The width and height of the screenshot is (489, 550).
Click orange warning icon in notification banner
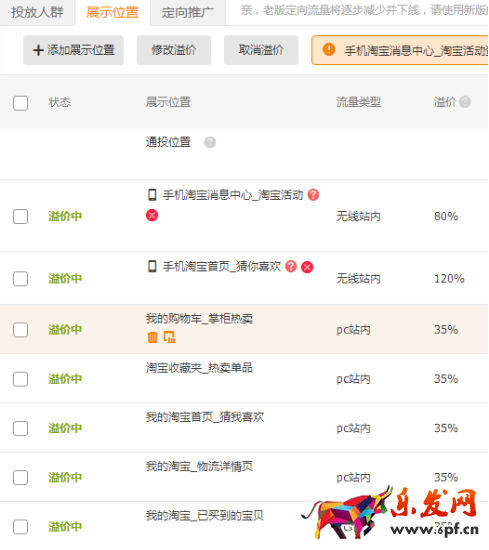(x=329, y=49)
